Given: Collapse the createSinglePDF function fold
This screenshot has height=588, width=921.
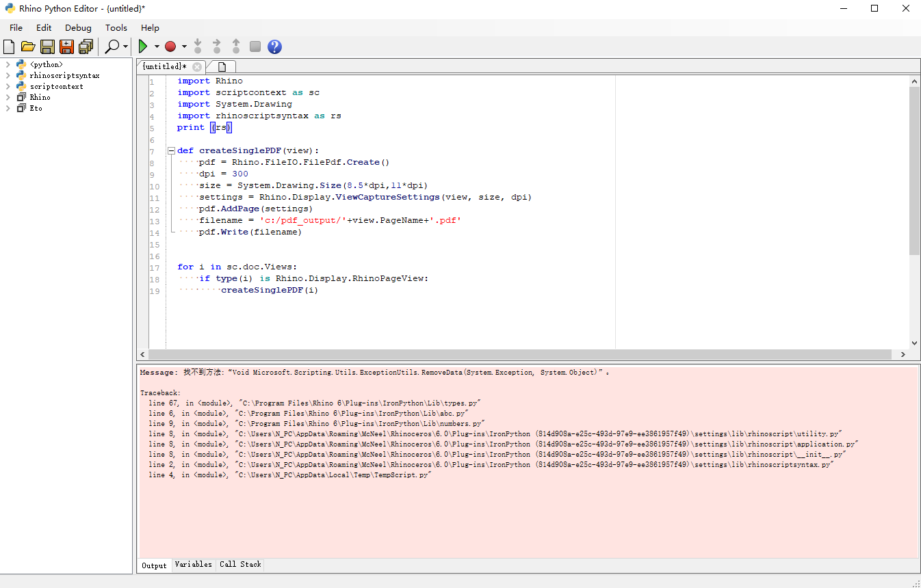Looking at the screenshot, I should point(171,150).
